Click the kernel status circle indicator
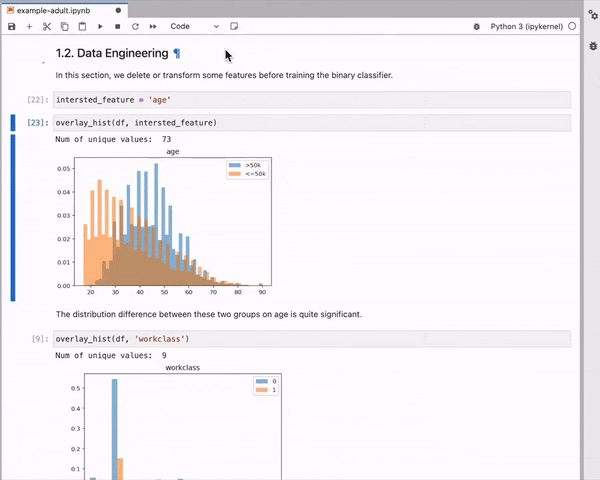This screenshot has height=480, width=600. click(572, 26)
